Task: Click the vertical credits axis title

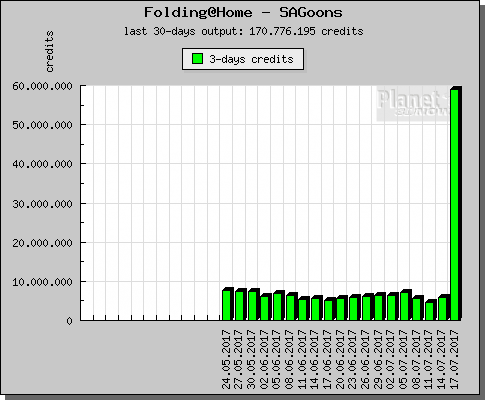Action: coord(49,51)
